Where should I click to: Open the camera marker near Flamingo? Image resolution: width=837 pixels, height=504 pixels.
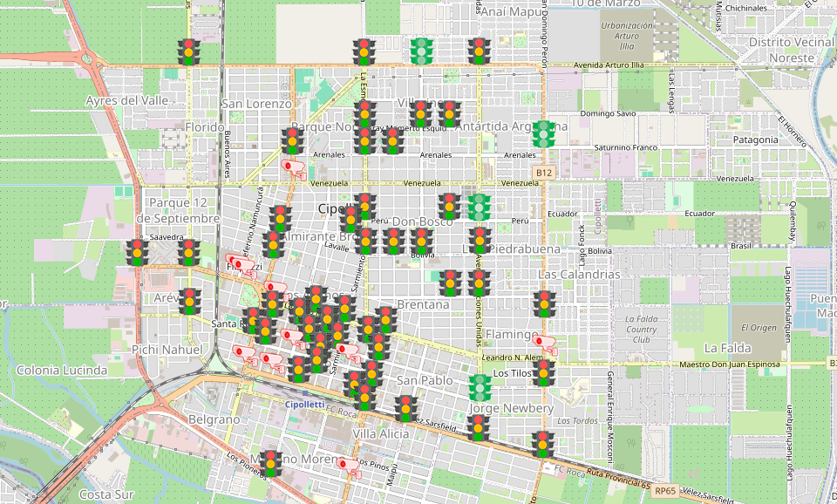545,343
